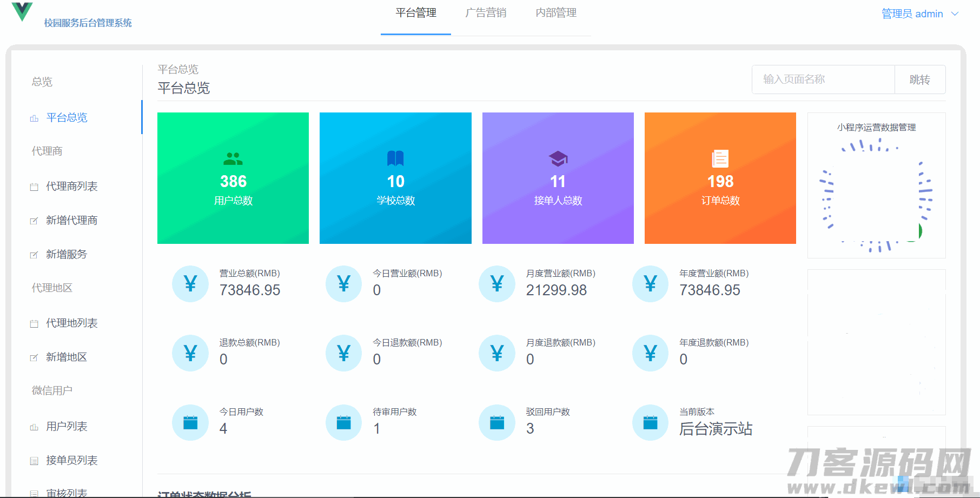Click calendar icon beside 今日用户数

(x=190, y=422)
